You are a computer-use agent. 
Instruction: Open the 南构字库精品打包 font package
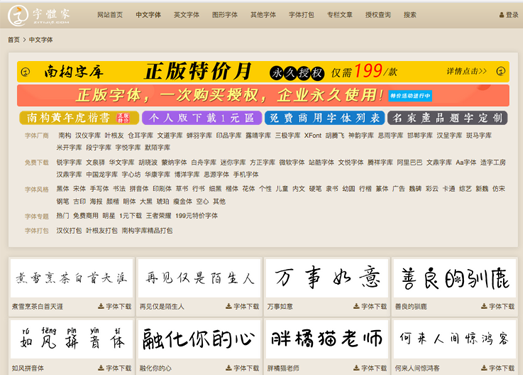[x=147, y=231]
